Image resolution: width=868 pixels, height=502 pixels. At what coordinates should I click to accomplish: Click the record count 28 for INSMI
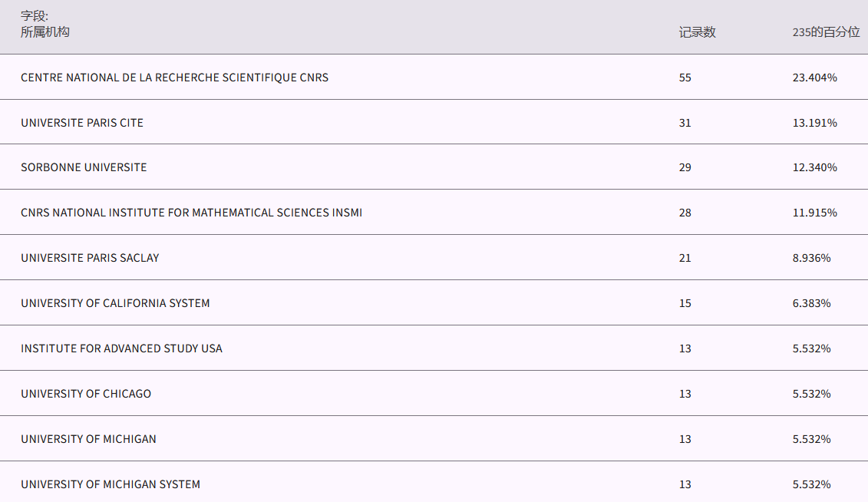pos(685,213)
